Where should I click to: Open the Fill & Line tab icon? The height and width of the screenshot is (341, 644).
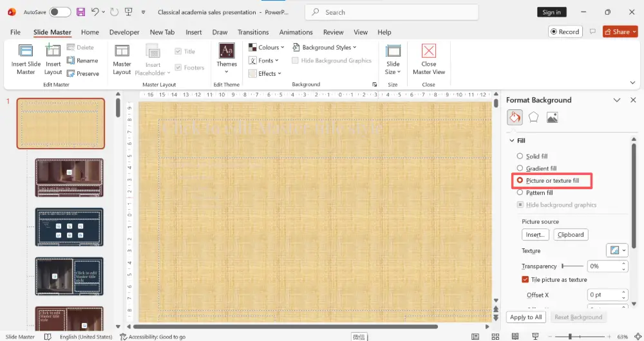[x=515, y=117]
